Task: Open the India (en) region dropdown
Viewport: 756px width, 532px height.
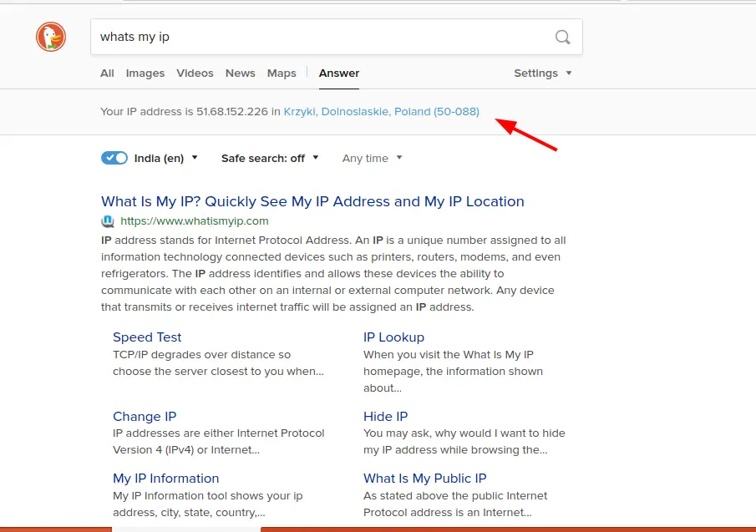Action: pos(166,158)
